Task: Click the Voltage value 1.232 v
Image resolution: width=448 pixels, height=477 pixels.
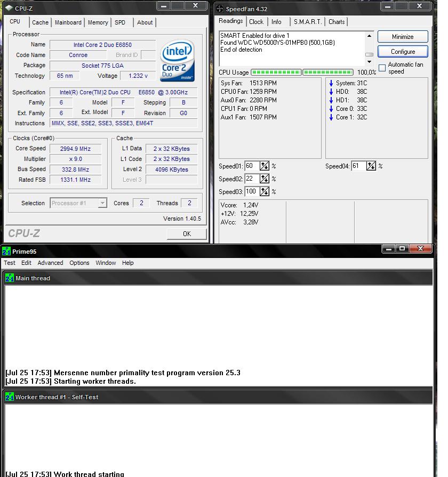Action: 138,76
